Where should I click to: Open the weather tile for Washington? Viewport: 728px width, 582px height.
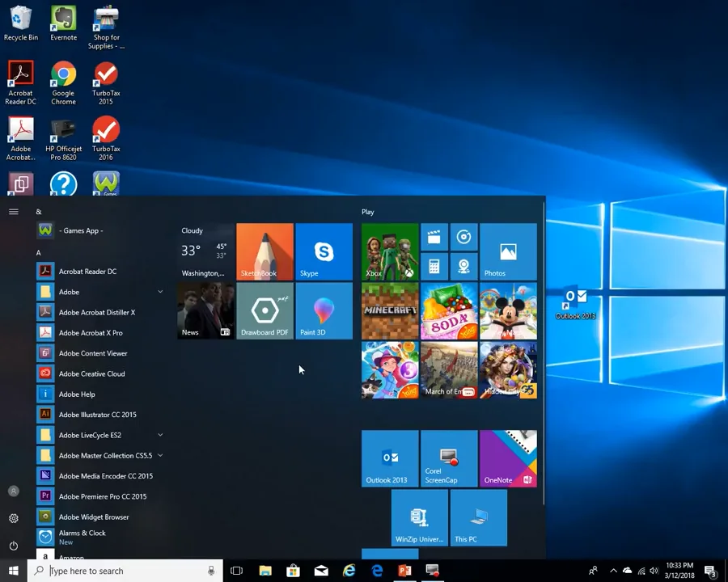pos(205,251)
